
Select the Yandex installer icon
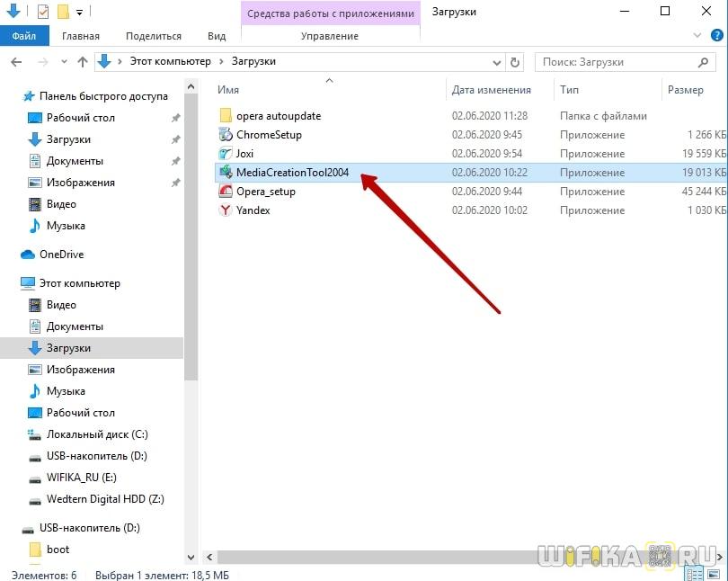[226, 210]
